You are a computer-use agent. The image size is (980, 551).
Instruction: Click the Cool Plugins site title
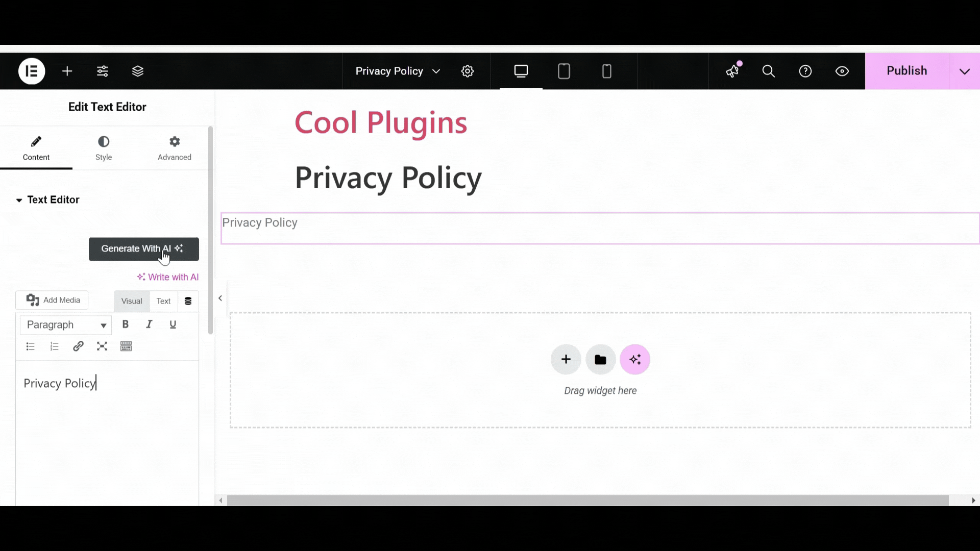pyautogui.click(x=381, y=123)
